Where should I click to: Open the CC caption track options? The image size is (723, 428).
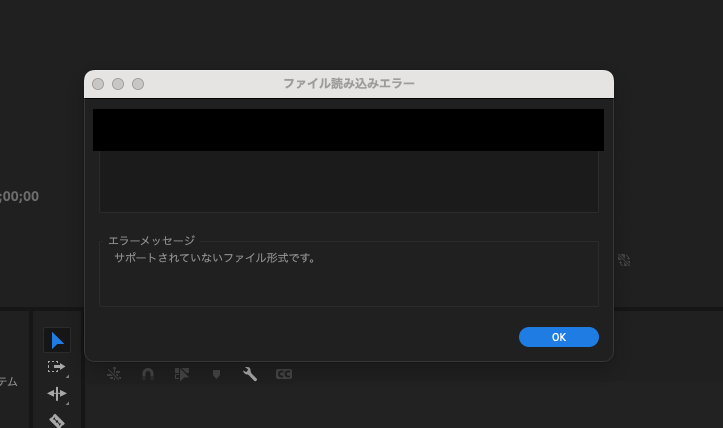284,374
